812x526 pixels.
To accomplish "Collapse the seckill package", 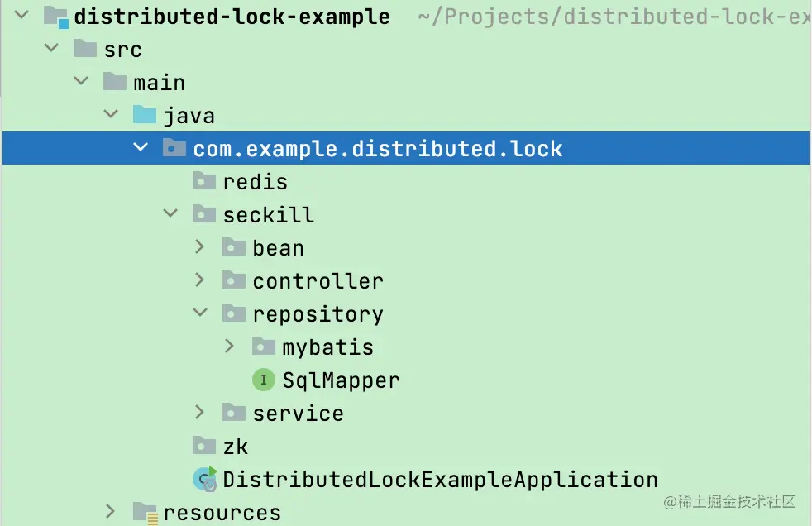I will coord(170,213).
